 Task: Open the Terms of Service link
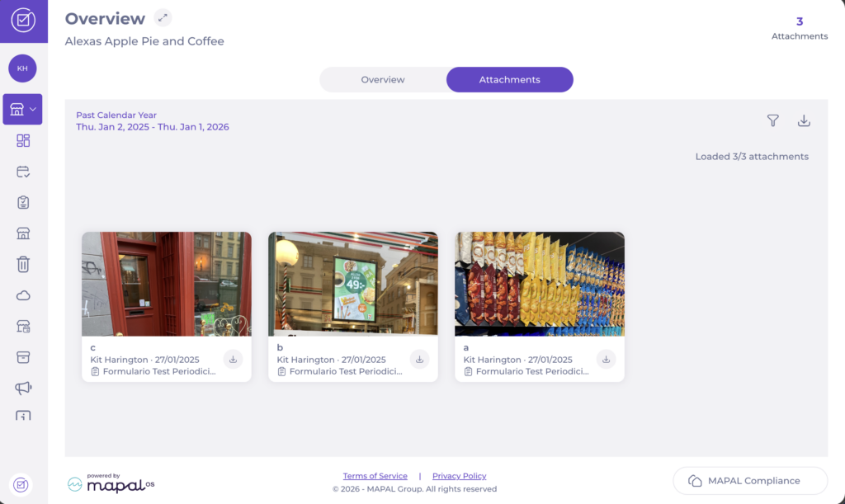coord(375,476)
